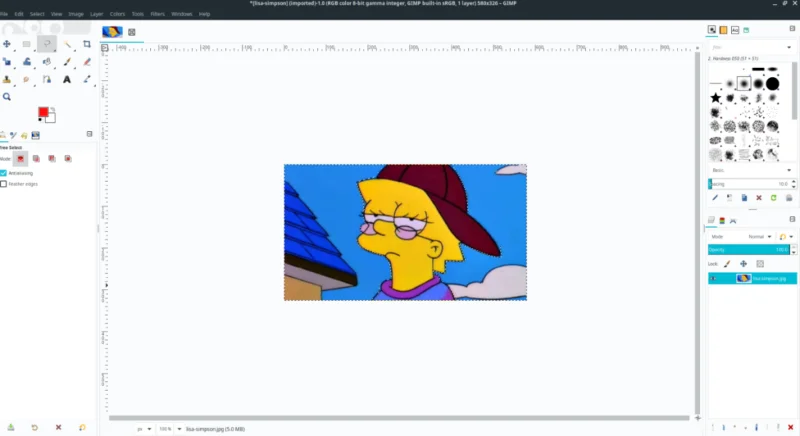800x436 pixels.
Task: Delete tool preset icon at bottom left
Action: tap(58, 427)
